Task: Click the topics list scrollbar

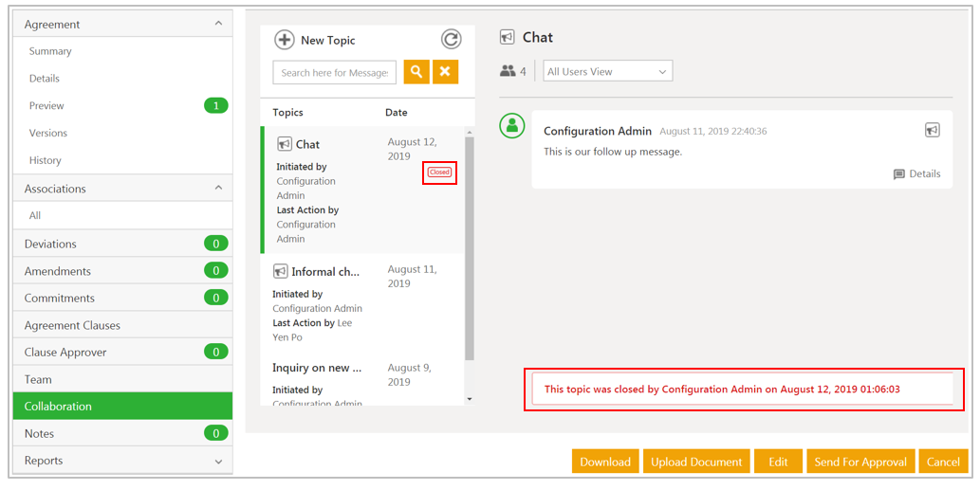Action: point(469,248)
